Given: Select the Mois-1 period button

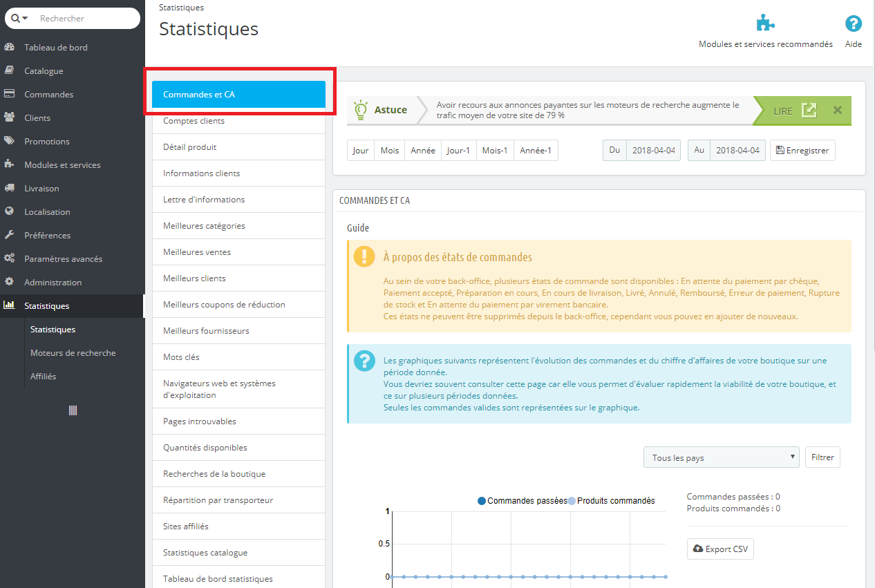Looking at the screenshot, I should 495,151.
